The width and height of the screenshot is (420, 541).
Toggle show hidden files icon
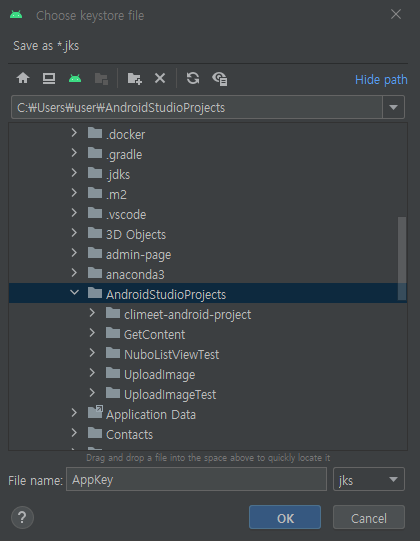[x=219, y=79]
